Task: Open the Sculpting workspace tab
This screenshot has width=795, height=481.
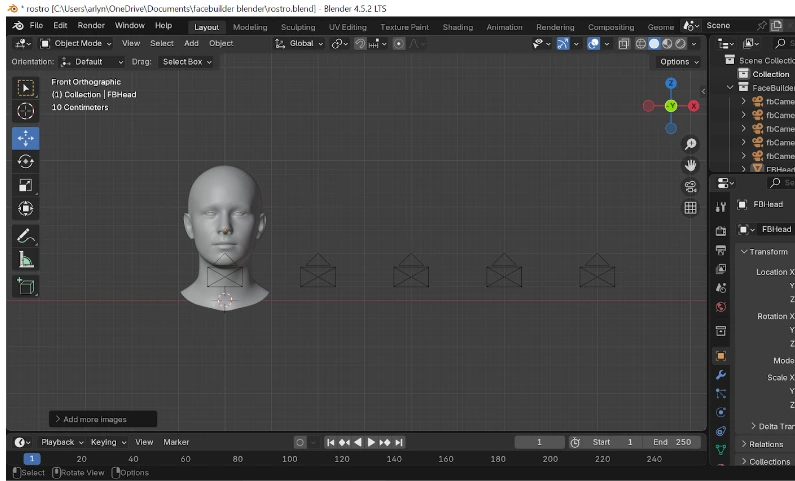Action: click(x=297, y=27)
